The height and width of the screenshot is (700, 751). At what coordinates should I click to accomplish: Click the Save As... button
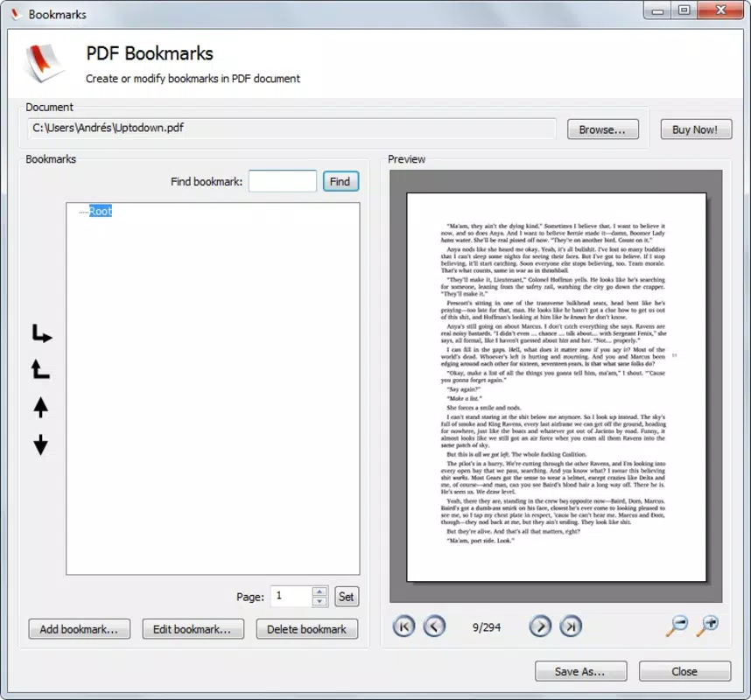580,671
